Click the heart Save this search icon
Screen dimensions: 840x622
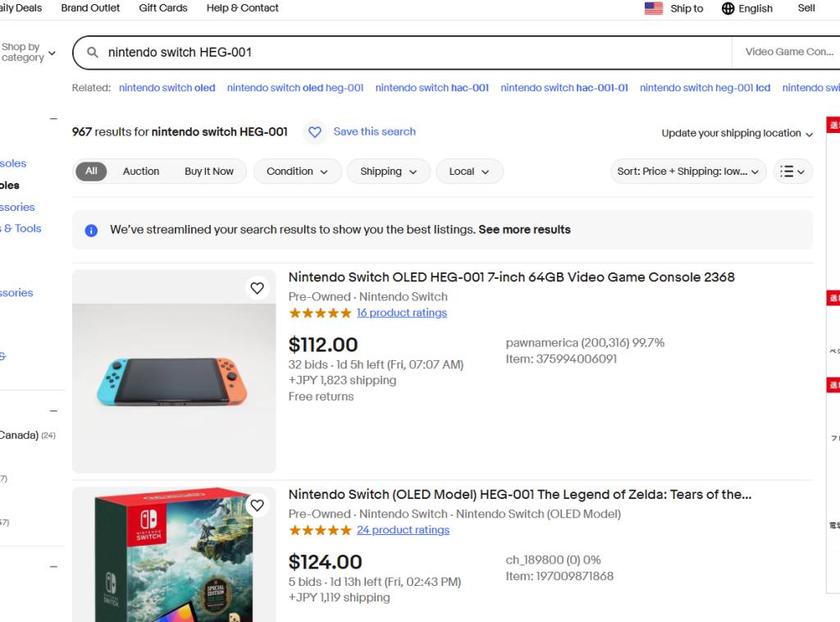point(315,132)
